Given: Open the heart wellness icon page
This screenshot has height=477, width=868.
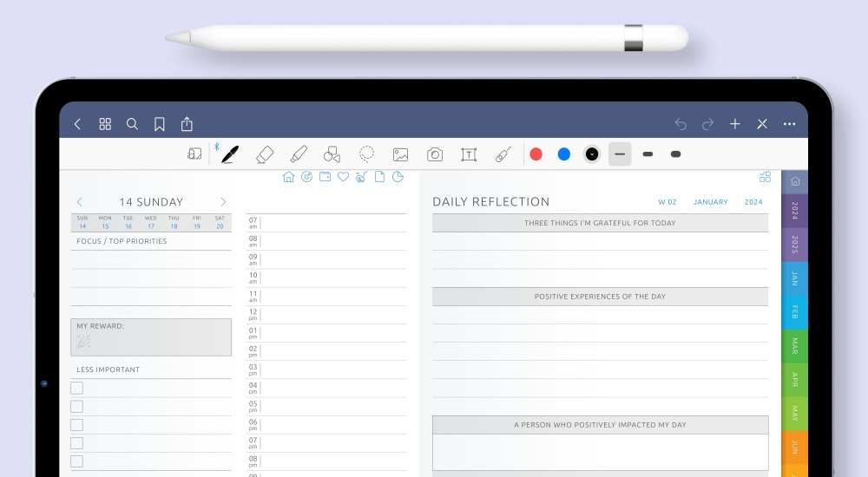Looking at the screenshot, I should (343, 177).
